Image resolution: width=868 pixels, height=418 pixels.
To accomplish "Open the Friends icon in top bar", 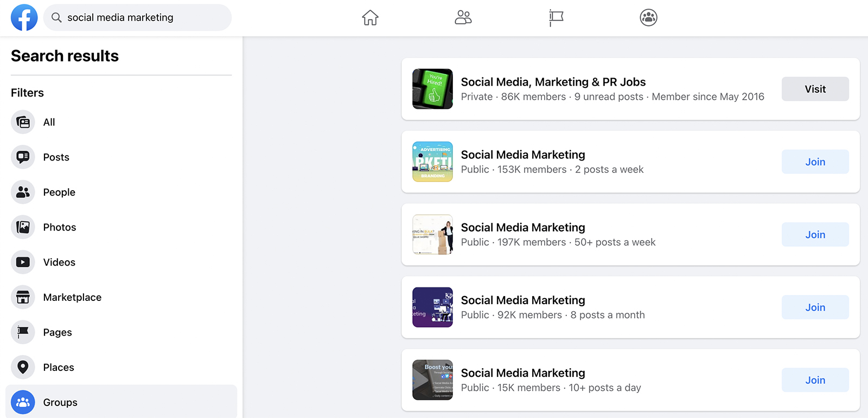I will [463, 17].
